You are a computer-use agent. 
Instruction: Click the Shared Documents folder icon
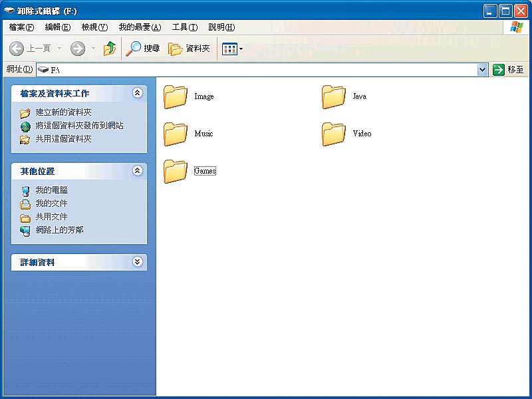pos(25,217)
